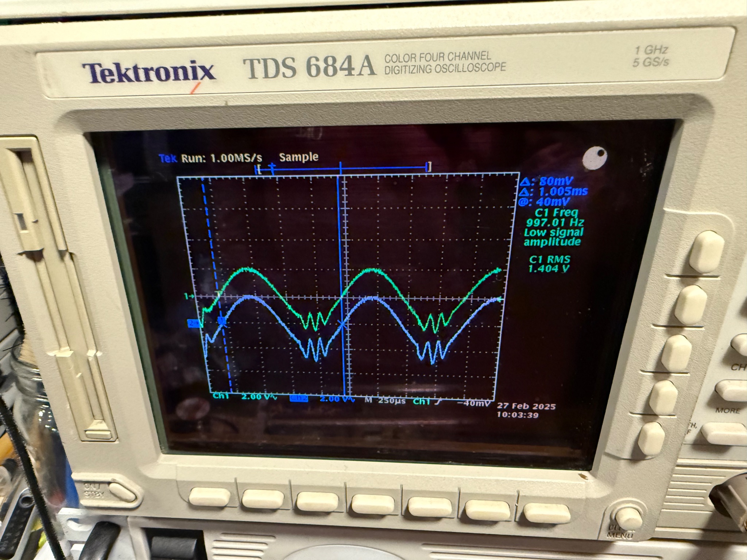Select the 'M 250µs' timebase readout
The height and width of the screenshot is (560, 747).
point(385,400)
